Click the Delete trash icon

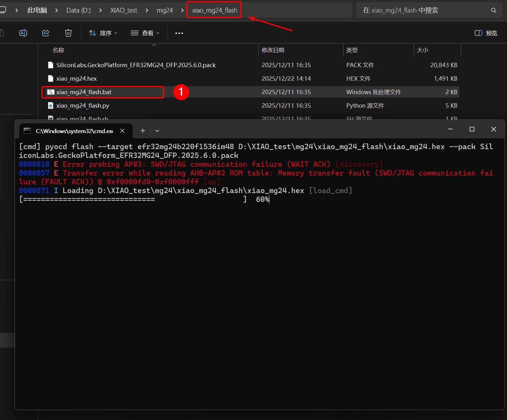[68, 33]
